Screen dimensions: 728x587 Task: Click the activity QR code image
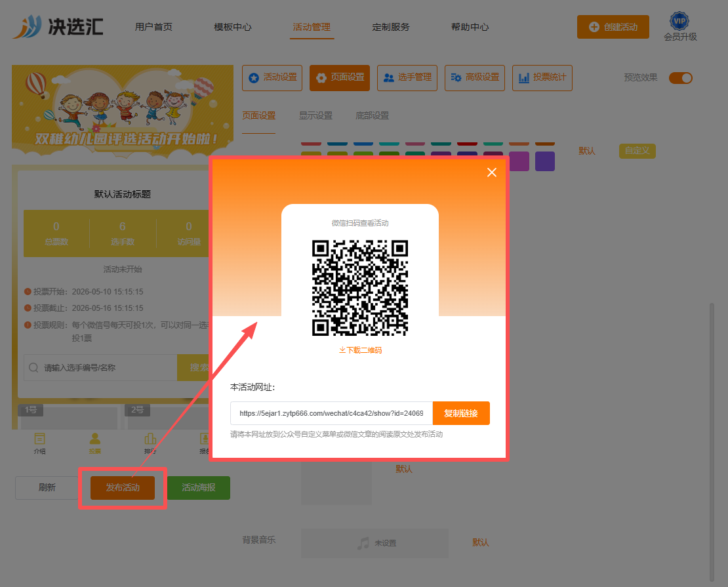(x=360, y=288)
